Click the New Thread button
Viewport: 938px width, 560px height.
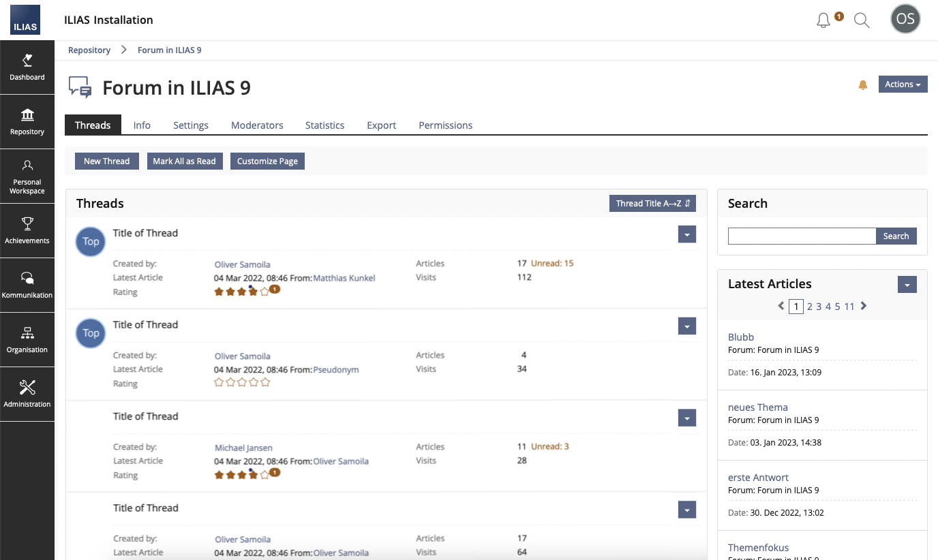point(106,161)
